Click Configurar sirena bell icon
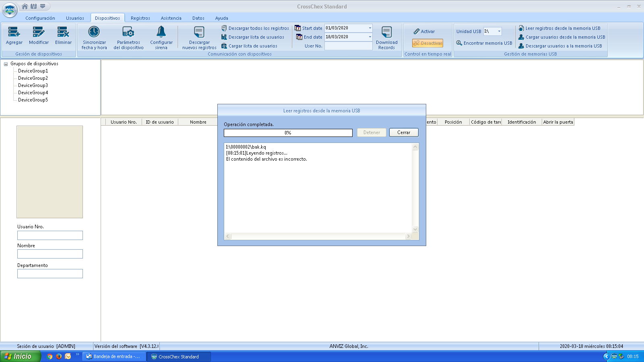Viewport: 644px width, 362px height. [x=161, y=32]
